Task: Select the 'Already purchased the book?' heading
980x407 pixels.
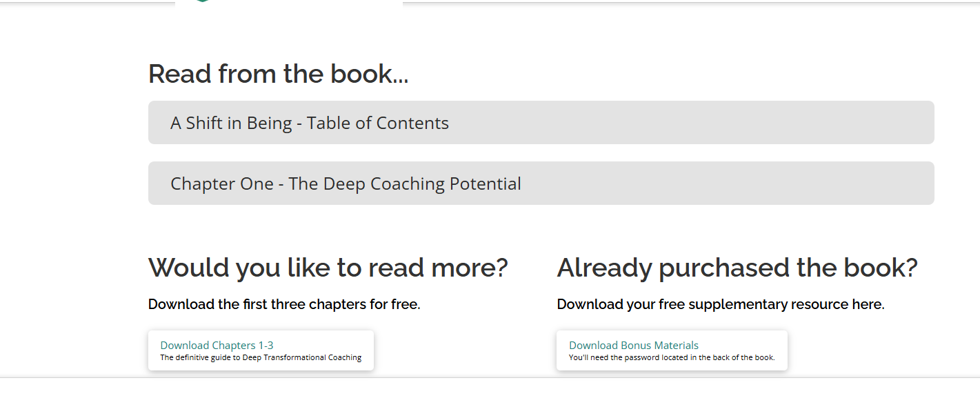Action: pyautogui.click(x=737, y=268)
